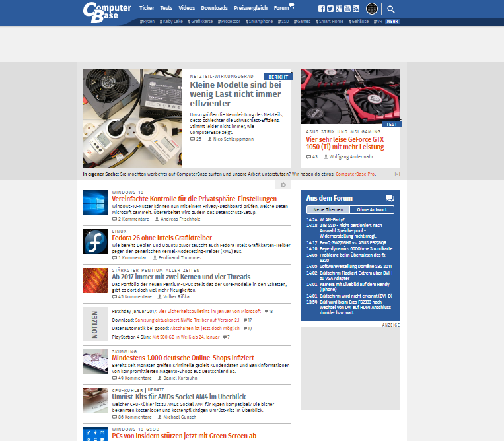Select the #Ryzen topic tag
Viewport: 504px width, 441px height.
147,22
